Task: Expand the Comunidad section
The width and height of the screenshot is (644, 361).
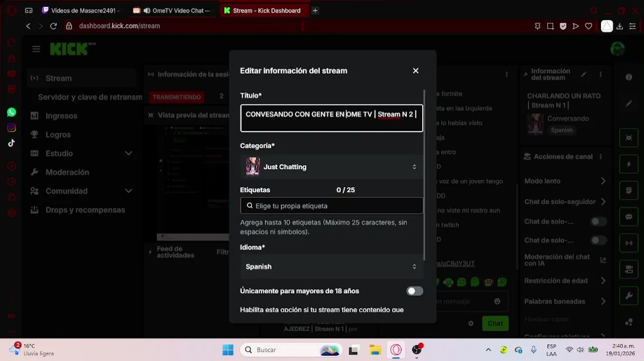Action: pos(81,191)
